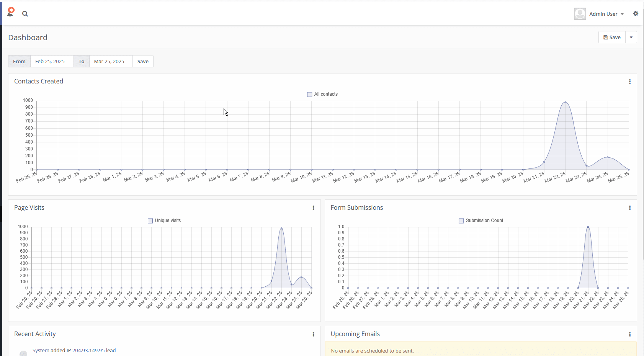Open Recent Activity widget options menu
The image size is (644, 356).
coord(313,334)
